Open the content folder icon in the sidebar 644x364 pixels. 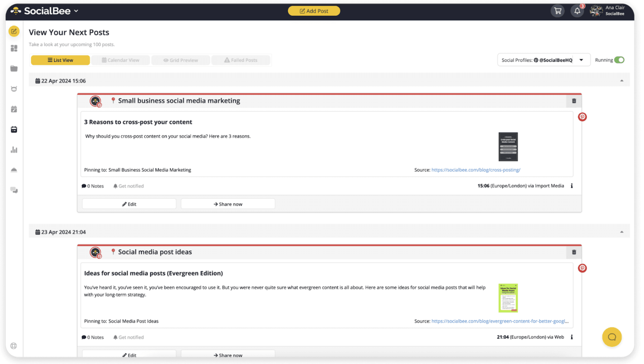(14, 68)
